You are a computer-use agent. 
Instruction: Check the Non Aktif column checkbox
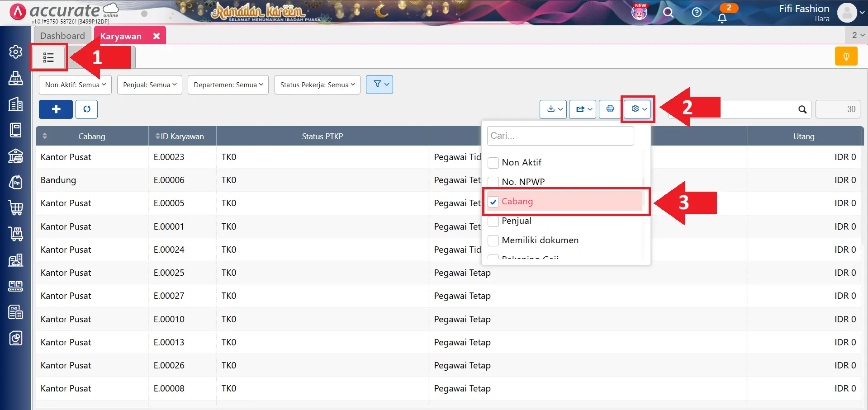click(493, 163)
